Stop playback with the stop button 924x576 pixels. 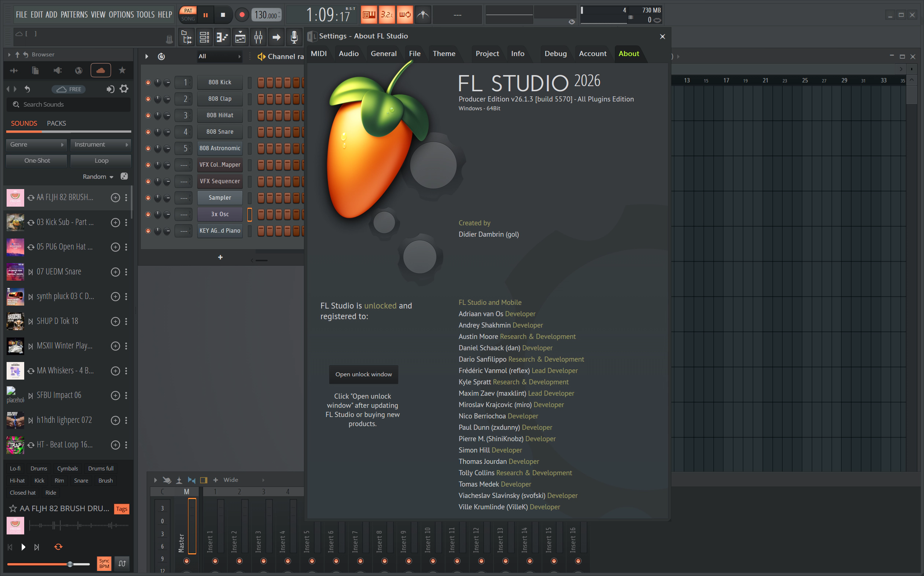click(223, 15)
